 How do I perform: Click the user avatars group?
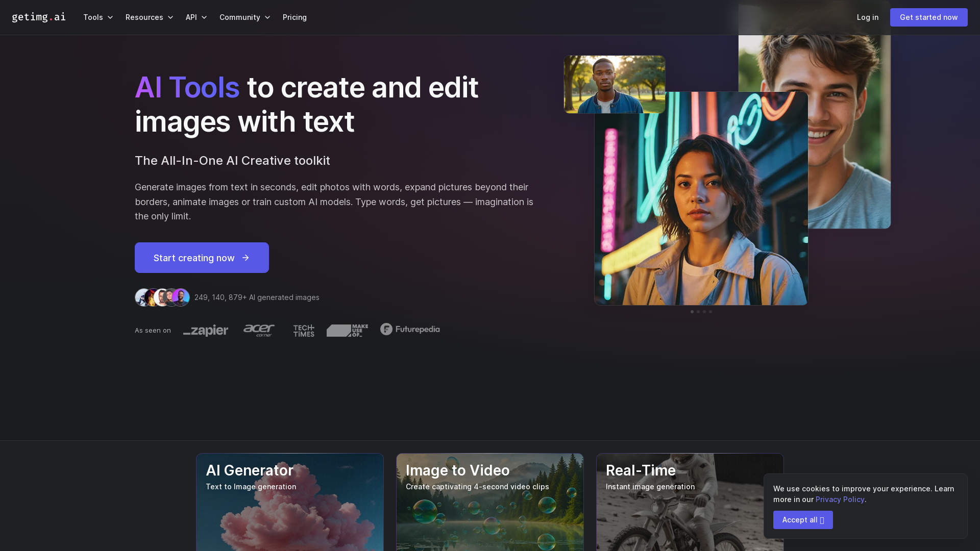click(162, 297)
